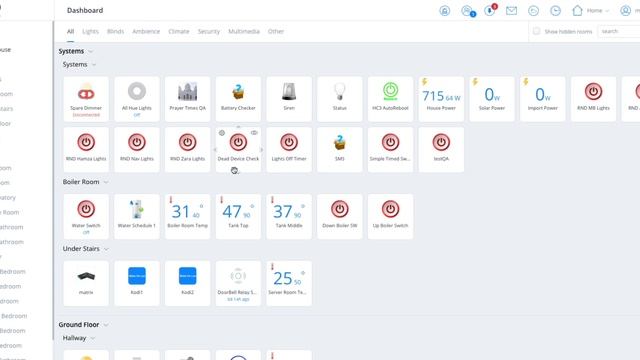640x360 pixels.
Task: Switch to the Multimedia tab
Action: tap(244, 31)
